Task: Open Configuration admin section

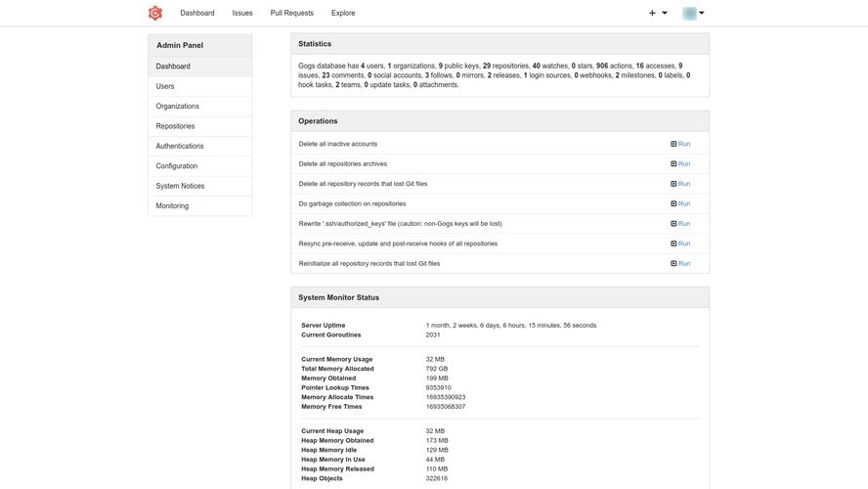Action: (176, 166)
